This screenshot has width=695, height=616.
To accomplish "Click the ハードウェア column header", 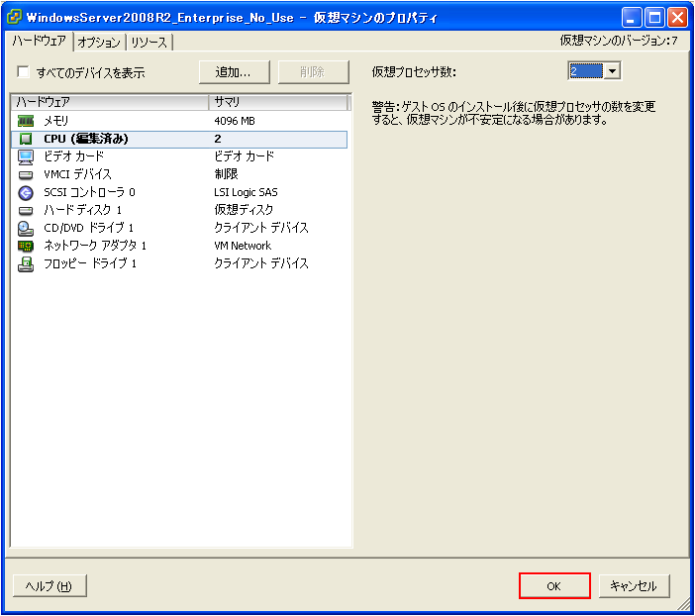I will tap(110, 102).
